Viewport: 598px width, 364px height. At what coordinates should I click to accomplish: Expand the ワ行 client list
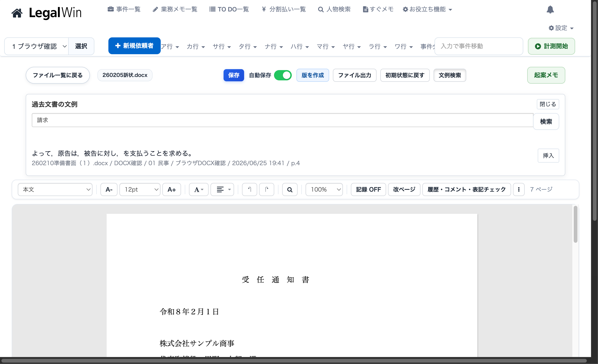tap(404, 46)
